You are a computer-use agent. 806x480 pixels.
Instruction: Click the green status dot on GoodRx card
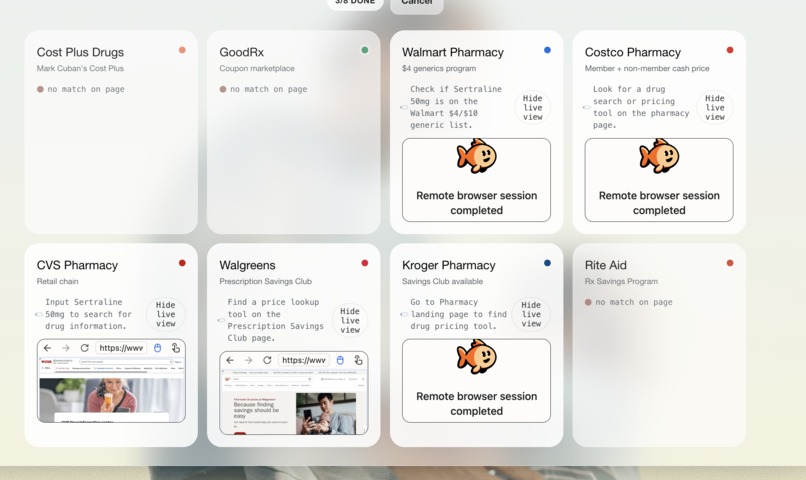tap(364, 50)
